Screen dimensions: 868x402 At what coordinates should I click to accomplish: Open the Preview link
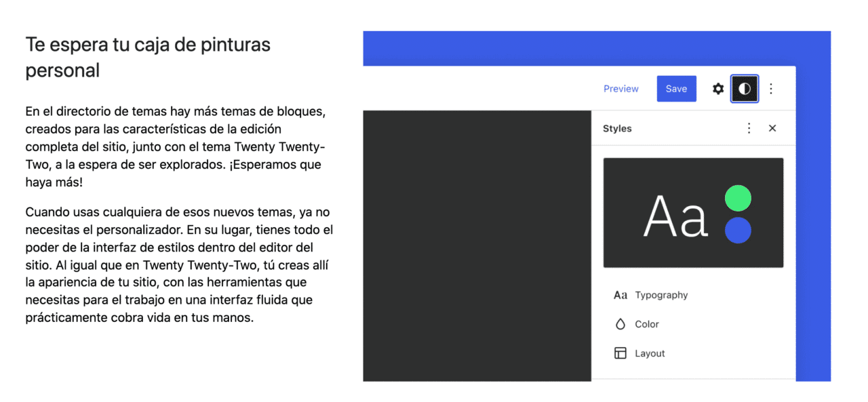point(620,88)
